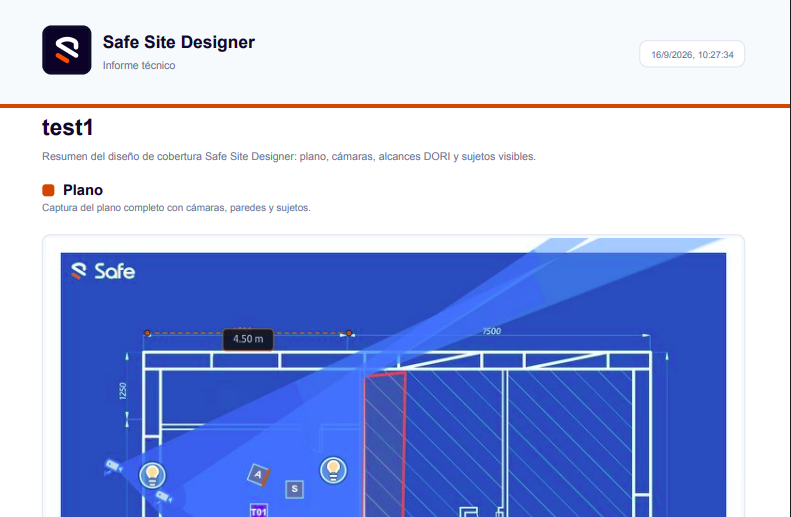The image size is (791, 517).
Task: Select the lower camera icon on the plan
Action: (x=163, y=497)
